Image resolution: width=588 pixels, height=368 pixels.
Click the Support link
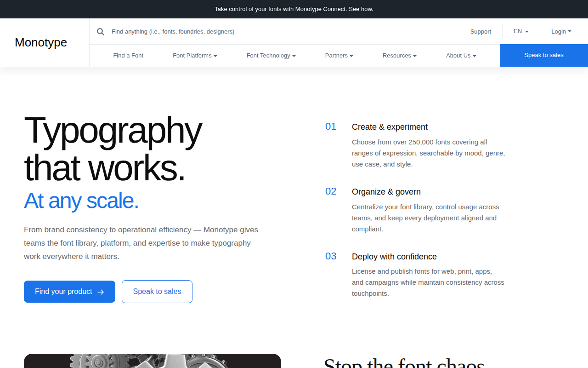[481, 32]
